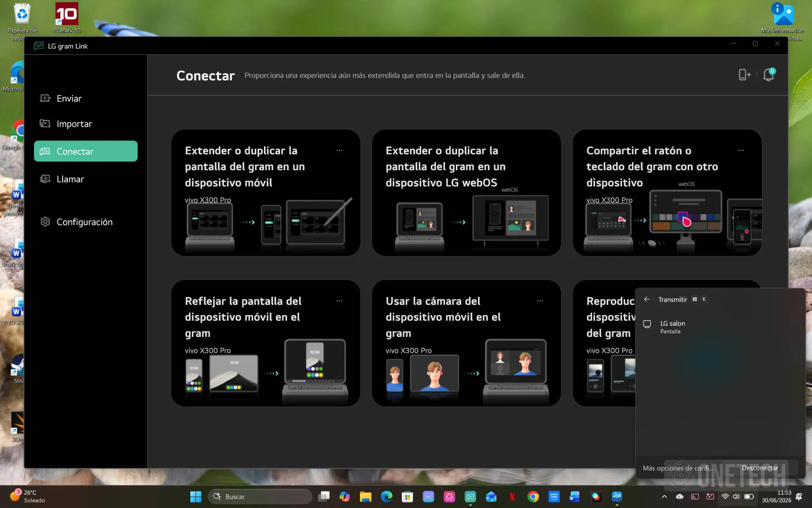Click the purple AI app taskbar icon
The image size is (812, 508).
[428, 497]
